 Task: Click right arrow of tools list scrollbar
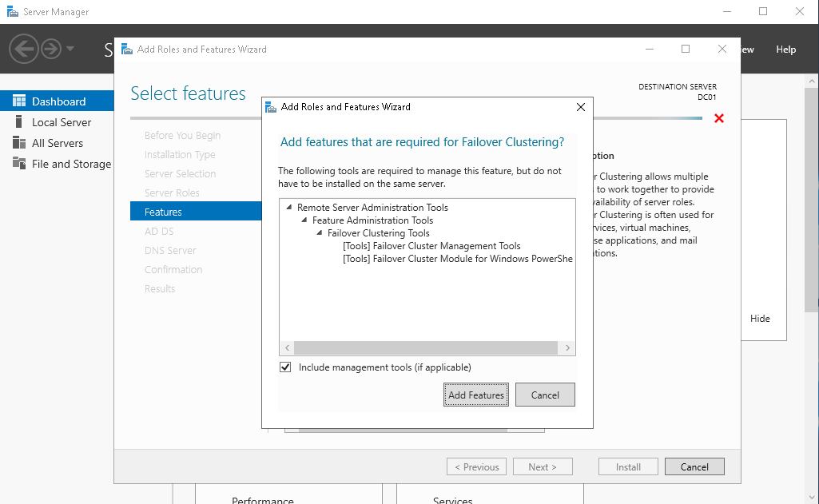(x=568, y=347)
